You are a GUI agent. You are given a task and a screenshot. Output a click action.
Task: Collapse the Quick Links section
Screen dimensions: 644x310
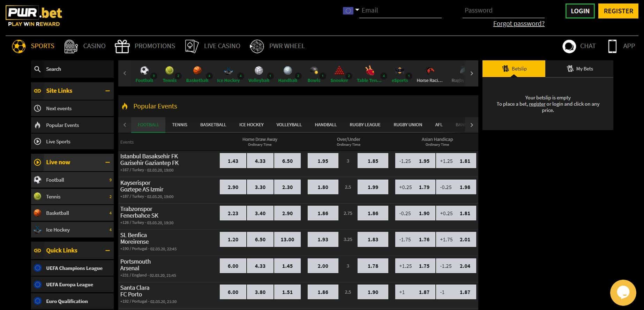tap(107, 250)
